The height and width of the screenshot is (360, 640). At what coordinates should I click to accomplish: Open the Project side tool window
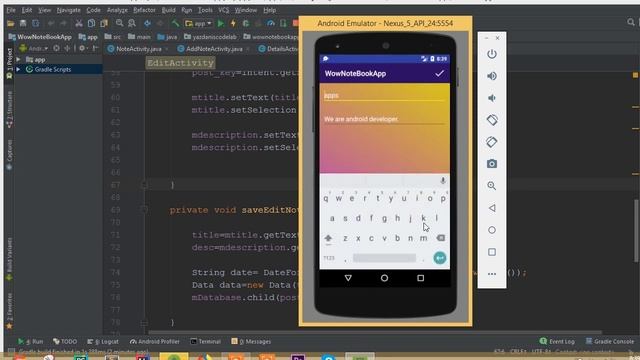pyautogui.click(x=9, y=63)
